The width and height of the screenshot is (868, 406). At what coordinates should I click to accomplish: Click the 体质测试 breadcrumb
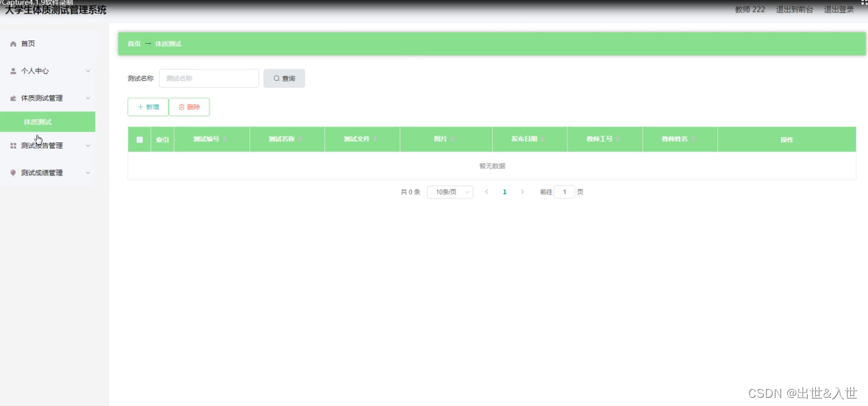(x=168, y=44)
